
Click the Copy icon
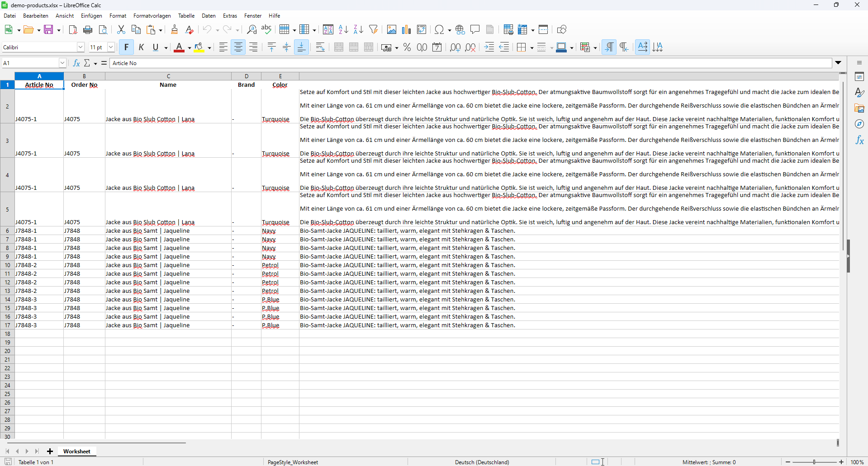pyautogui.click(x=136, y=30)
